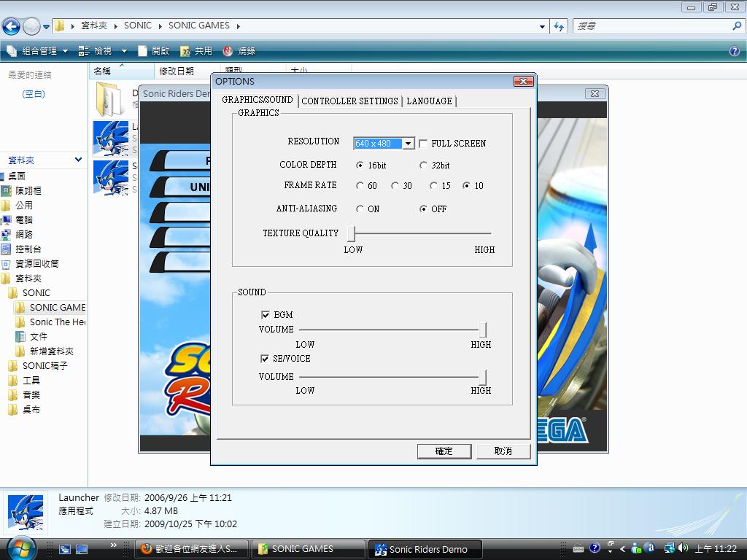Viewport: 747px width, 560px height.
Task: Click the 確定 confirm button
Action: click(444, 451)
